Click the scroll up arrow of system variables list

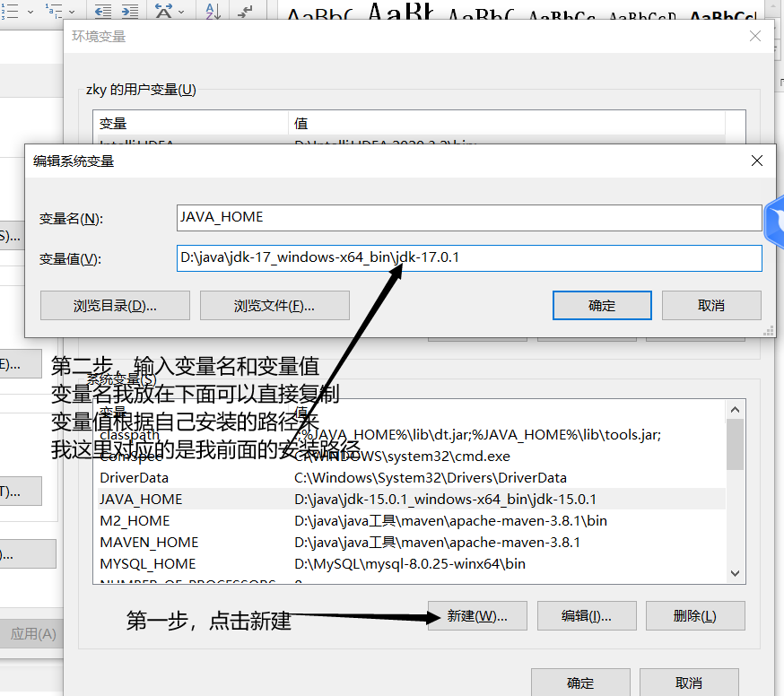click(x=735, y=410)
